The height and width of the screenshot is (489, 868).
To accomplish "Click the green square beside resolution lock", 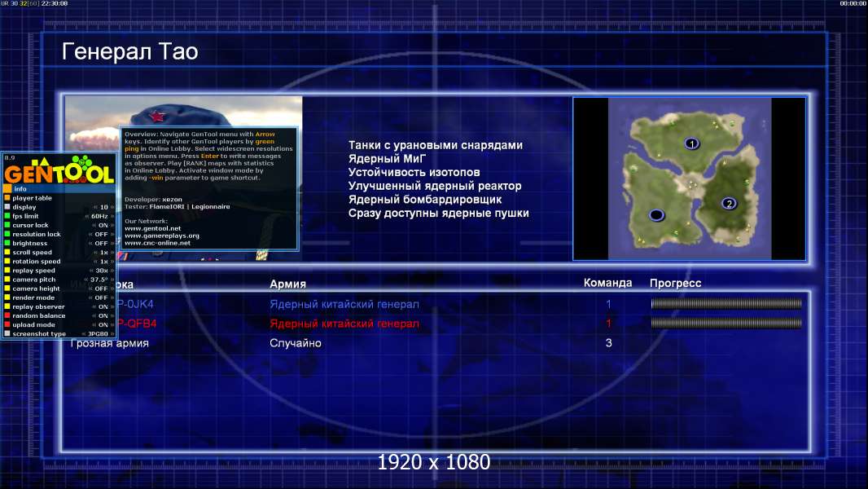I will 7,234.
